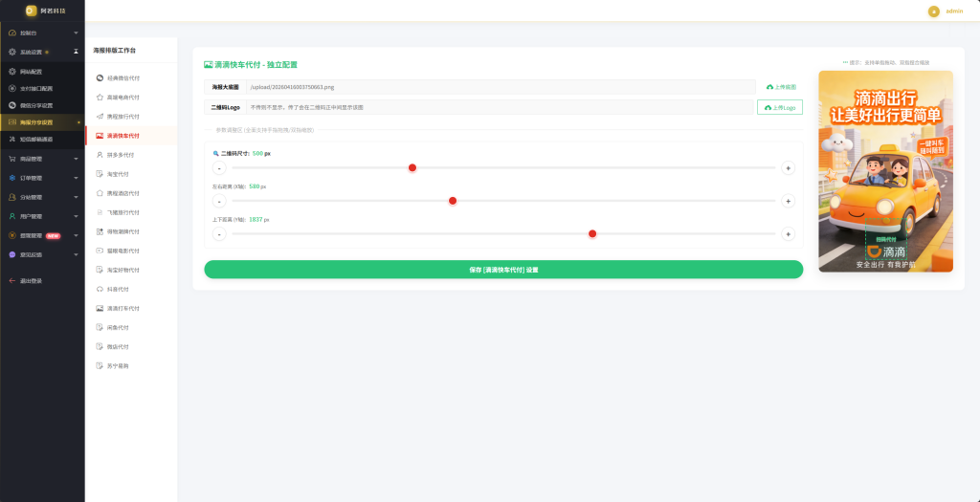The height and width of the screenshot is (502, 980).
Task: Click the star icon for 高端电商代付
Action: [x=100, y=98]
